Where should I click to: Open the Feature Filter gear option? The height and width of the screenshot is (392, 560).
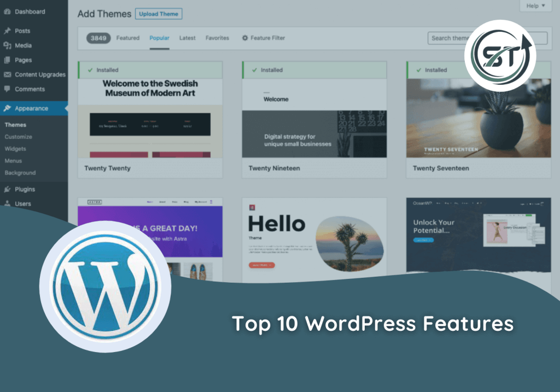coord(263,38)
